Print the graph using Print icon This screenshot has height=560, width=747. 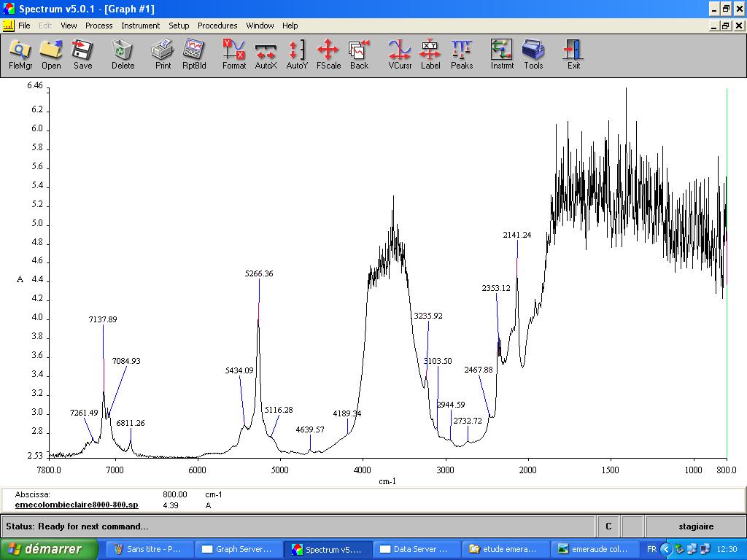click(x=163, y=55)
